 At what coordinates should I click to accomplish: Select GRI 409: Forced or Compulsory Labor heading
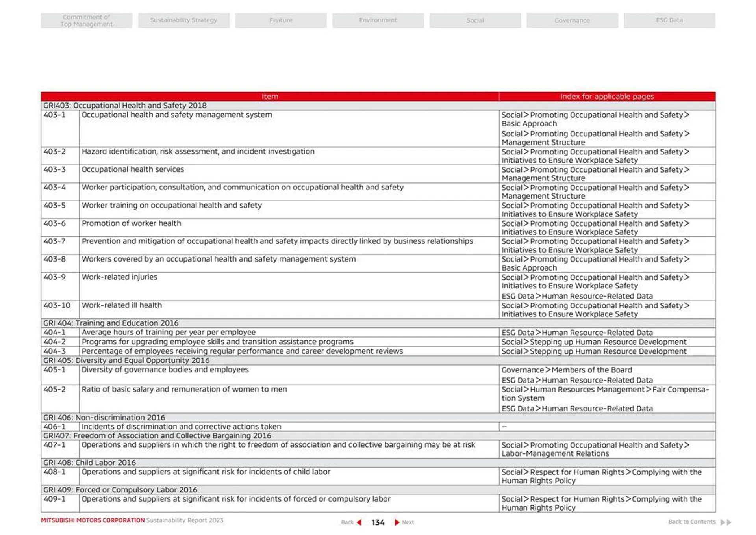[x=120, y=490]
